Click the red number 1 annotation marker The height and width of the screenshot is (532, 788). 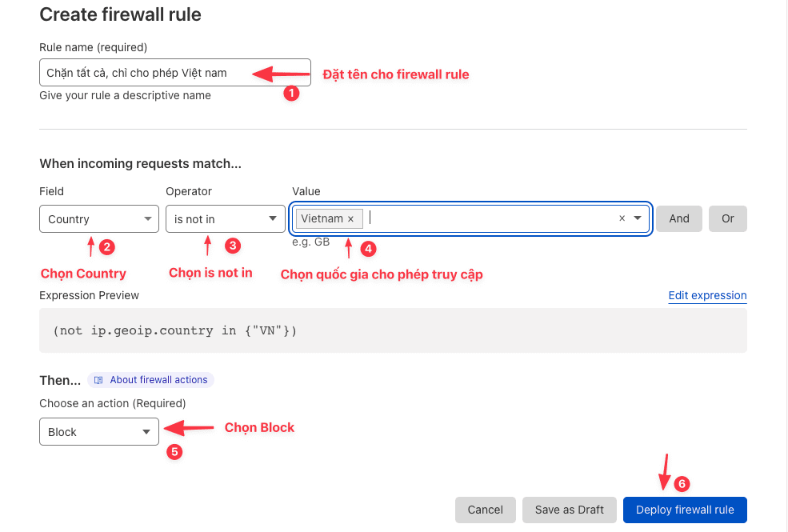[x=291, y=93]
